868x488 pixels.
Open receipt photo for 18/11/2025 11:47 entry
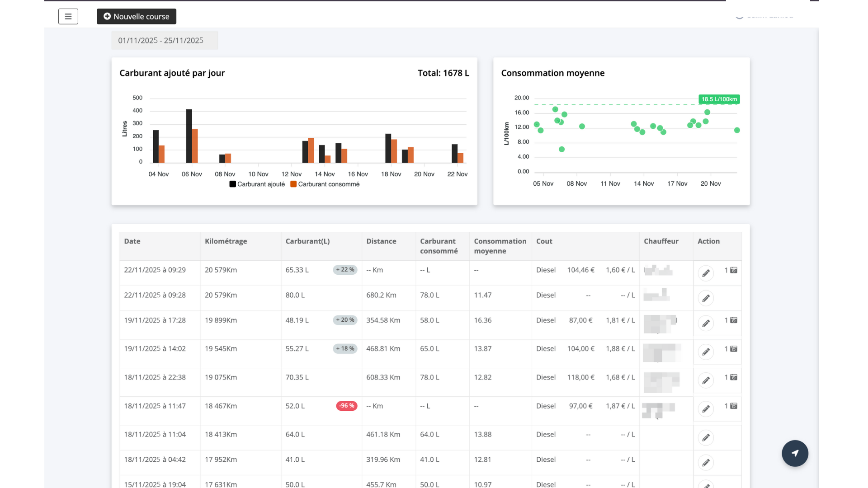click(733, 406)
